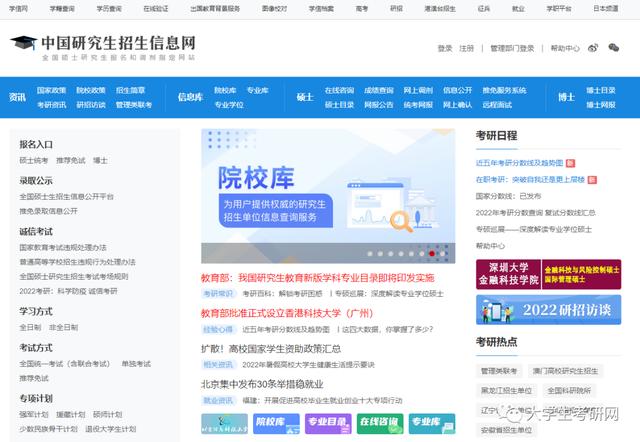The image size is (640, 442).
Task: Open 在线验证 in the top bar
Action: pos(156,8)
